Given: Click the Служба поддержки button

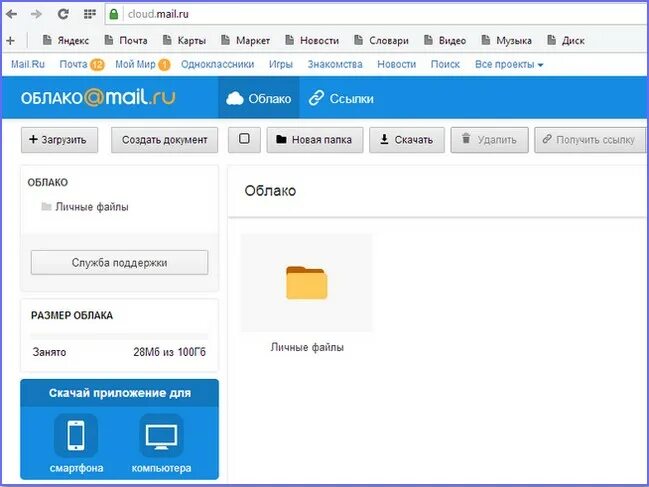Looking at the screenshot, I should coord(119,262).
